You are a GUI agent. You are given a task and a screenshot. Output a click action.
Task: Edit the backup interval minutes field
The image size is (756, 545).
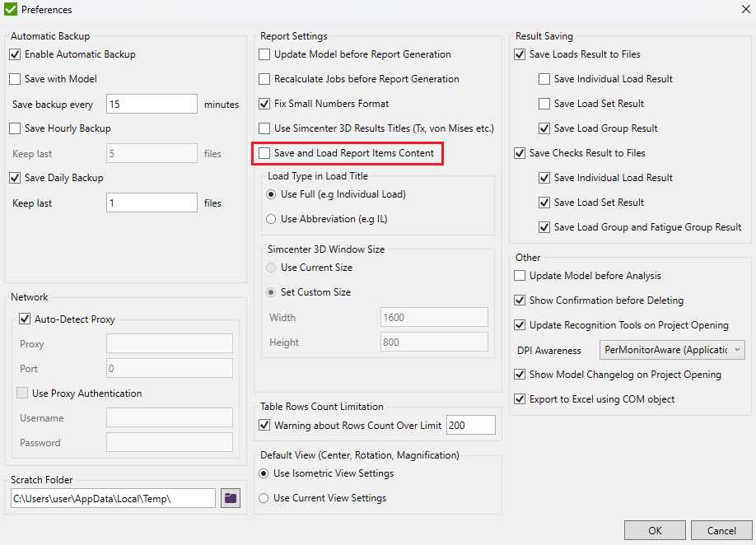(x=152, y=104)
